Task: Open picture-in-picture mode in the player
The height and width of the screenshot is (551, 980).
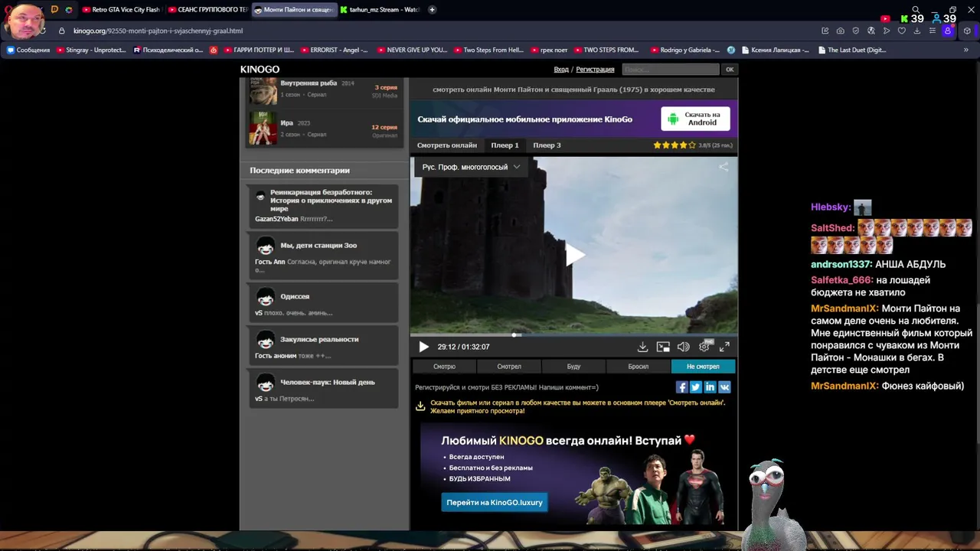Action: [663, 347]
